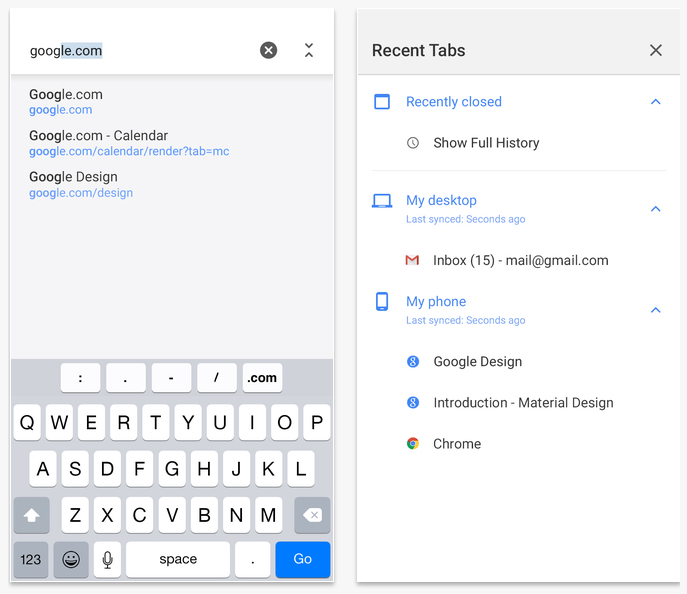Viewport: 687px width, 594px height.
Task: Click the google.com address field
Action: coord(130,50)
